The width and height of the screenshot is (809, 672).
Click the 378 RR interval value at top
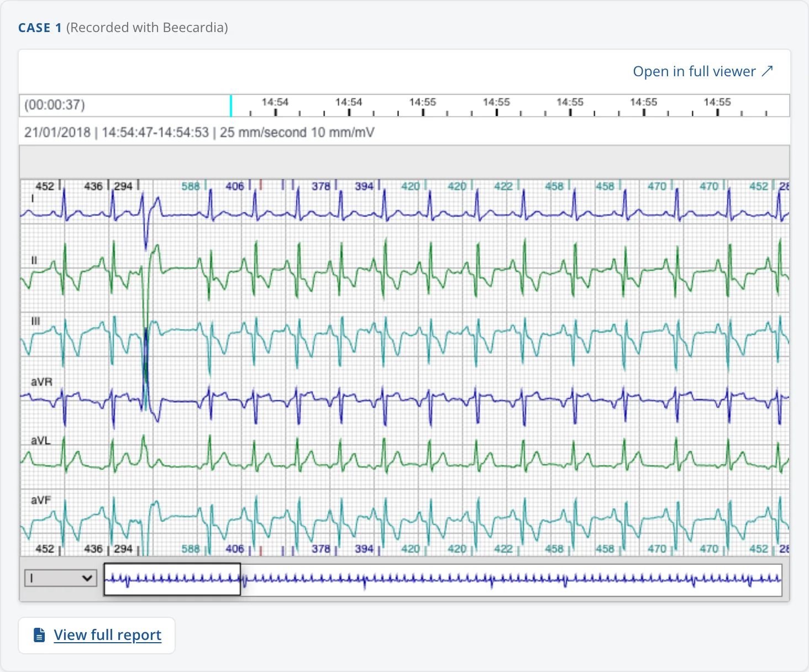[x=321, y=186]
